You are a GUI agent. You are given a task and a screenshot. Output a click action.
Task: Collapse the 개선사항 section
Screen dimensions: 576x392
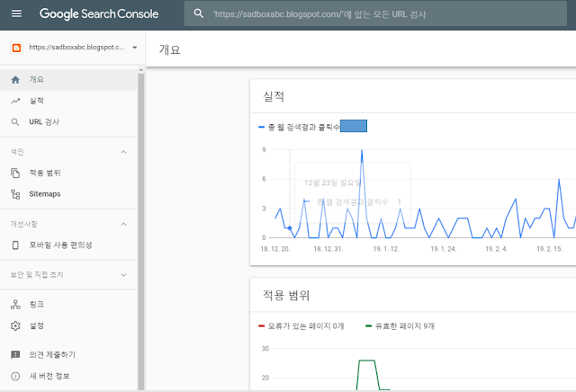[124, 224]
